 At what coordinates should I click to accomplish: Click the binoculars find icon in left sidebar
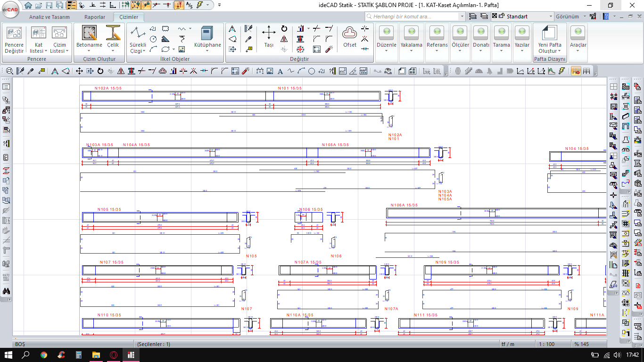6,291
